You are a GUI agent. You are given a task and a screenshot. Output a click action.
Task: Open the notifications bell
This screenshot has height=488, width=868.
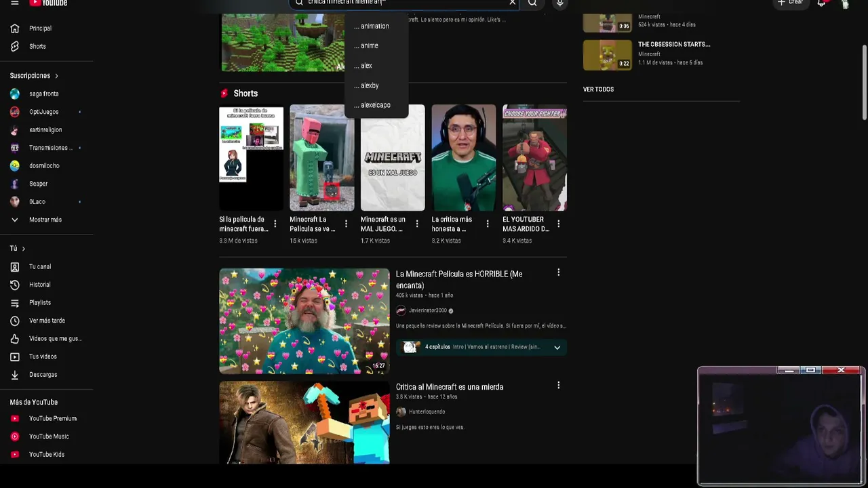821,3
